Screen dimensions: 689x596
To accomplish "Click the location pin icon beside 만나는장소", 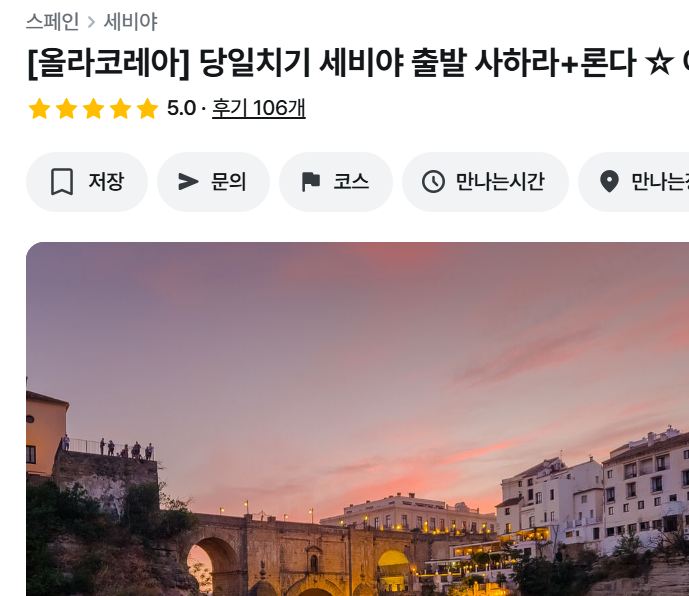I will (609, 182).
